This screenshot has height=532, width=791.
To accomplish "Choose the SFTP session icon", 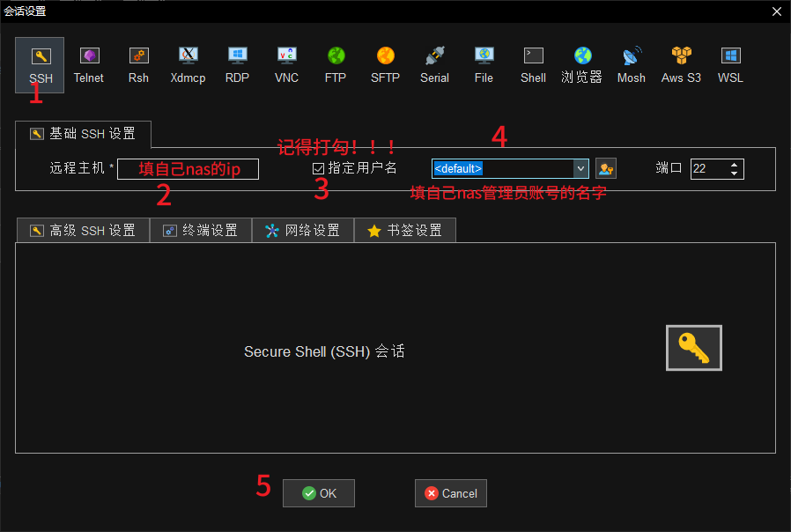I will click(386, 64).
